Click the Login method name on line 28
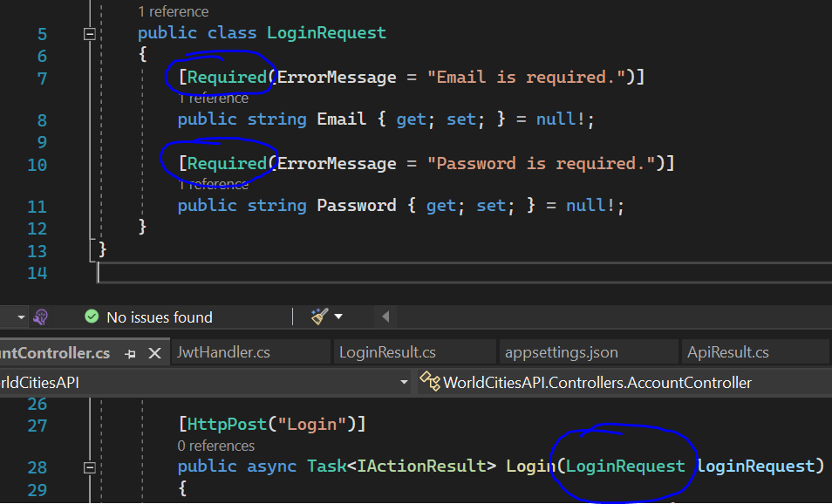This screenshot has width=832, height=504. coord(530,467)
